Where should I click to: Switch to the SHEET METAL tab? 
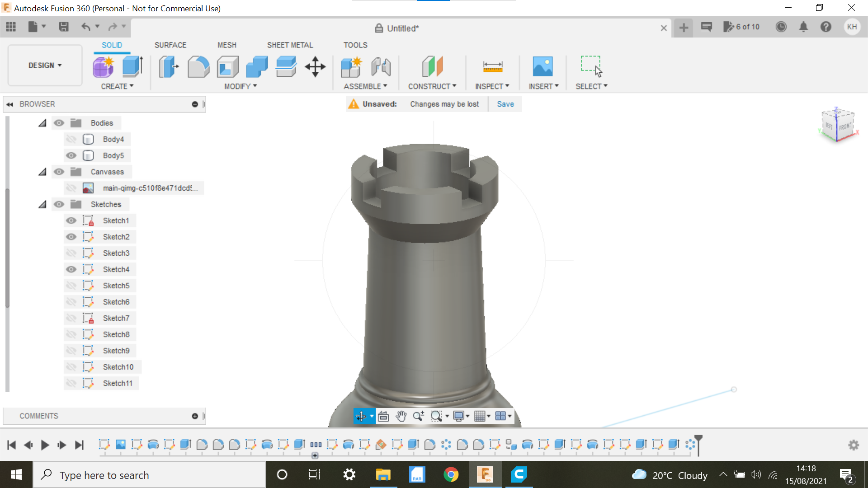[x=290, y=45]
